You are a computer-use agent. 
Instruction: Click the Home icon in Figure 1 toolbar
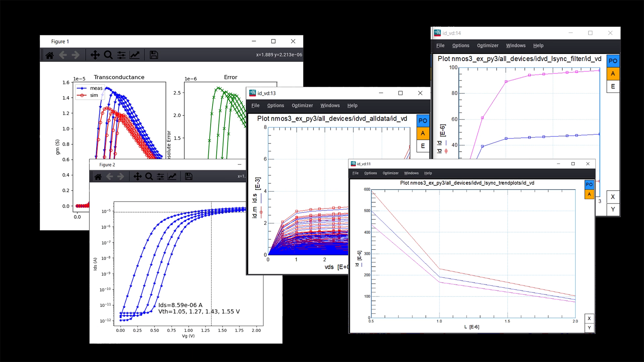click(x=50, y=55)
